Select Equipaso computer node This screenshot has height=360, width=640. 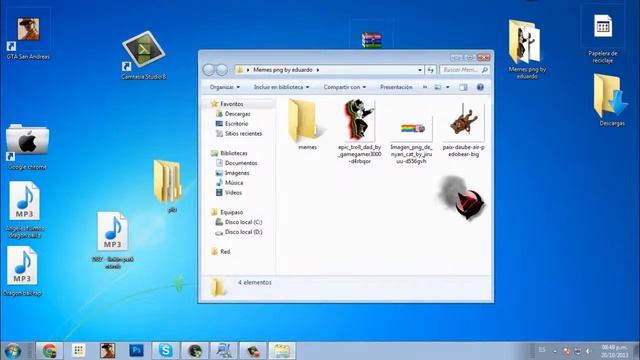(x=231, y=212)
